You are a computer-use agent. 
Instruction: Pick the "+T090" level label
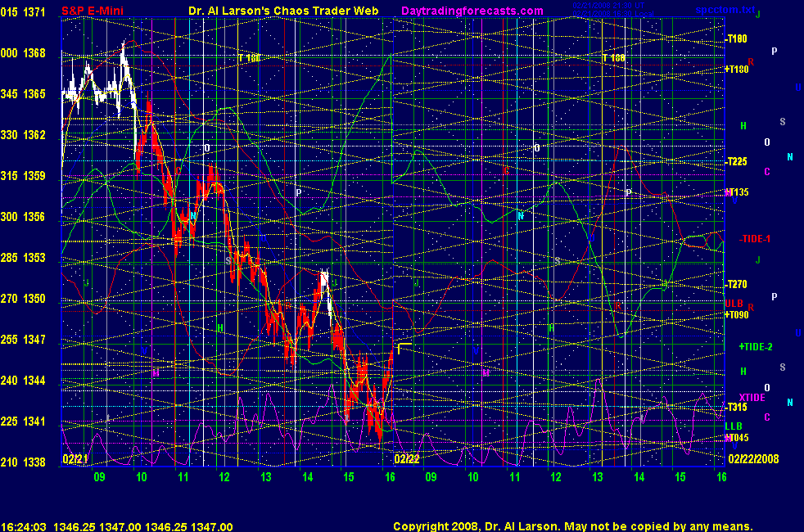[x=737, y=314]
